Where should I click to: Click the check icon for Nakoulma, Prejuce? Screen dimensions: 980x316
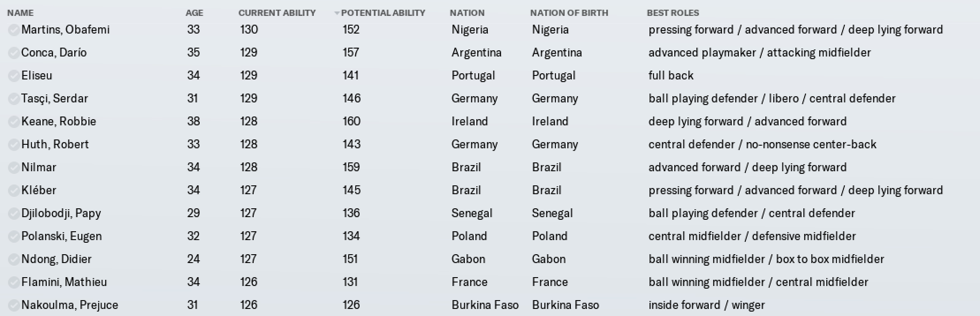pyautogui.click(x=14, y=305)
